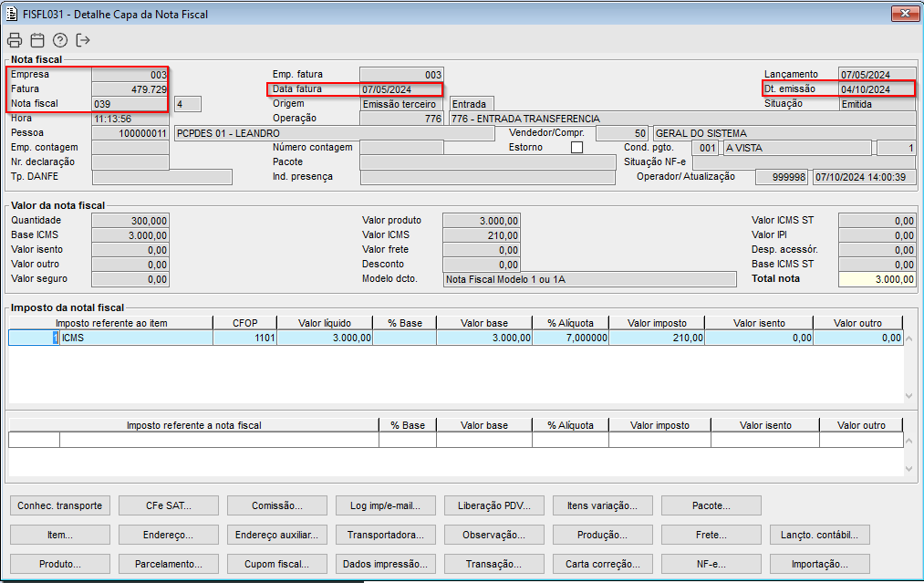Image resolution: width=924 pixels, height=583 pixels.
Task: Click the Carta correção... button
Action: click(x=602, y=564)
